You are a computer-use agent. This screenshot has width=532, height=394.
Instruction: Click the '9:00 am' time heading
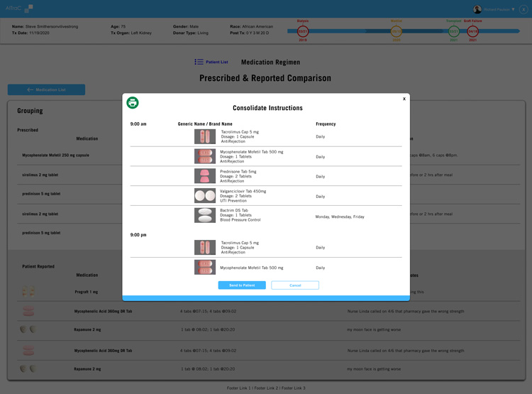pyautogui.click(x=138, y=124)
